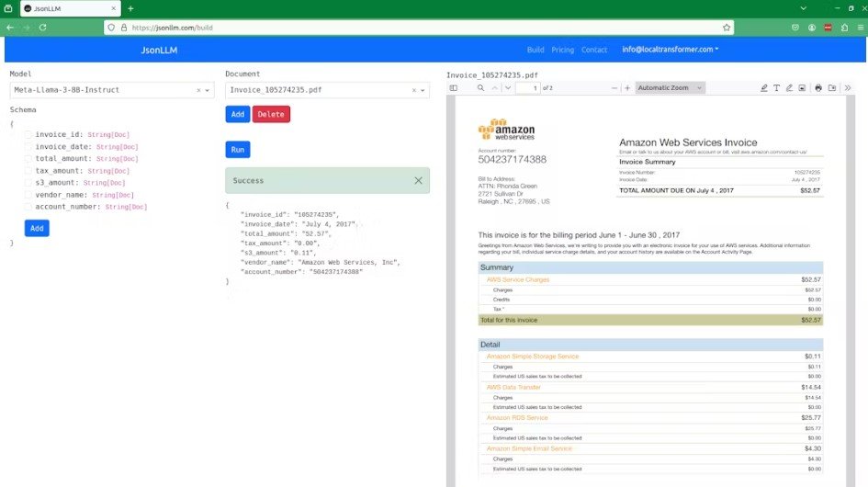Toggle the s3_amount field checkbox

[x=28, y=182]
